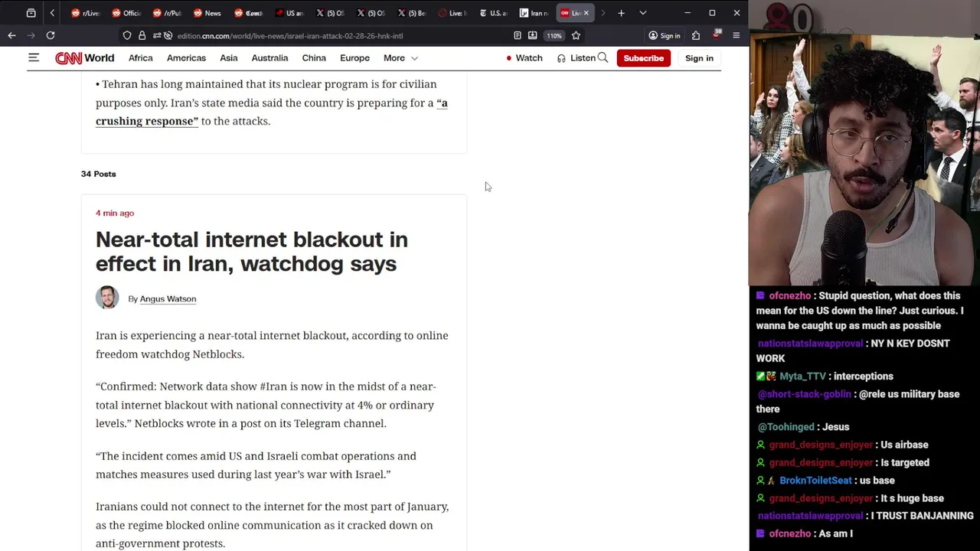Switch to the Reddit News tab
The image size is (980, 551).
(207, 13)
